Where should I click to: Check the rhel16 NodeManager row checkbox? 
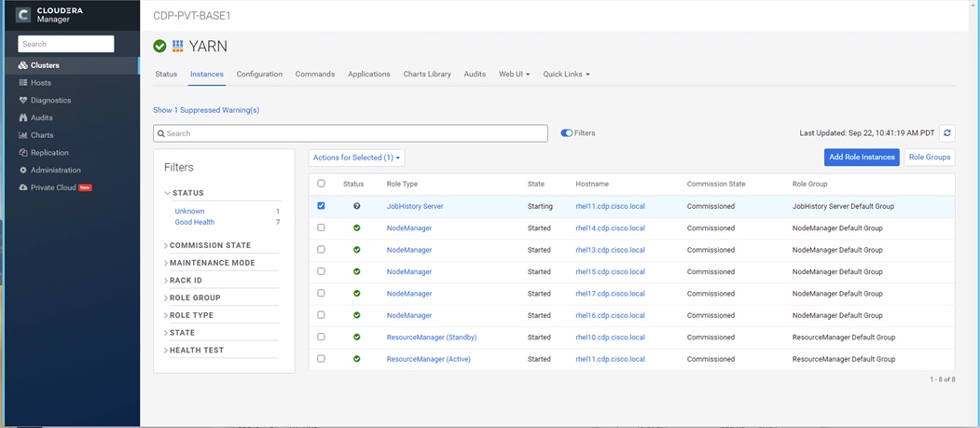point(322,315)
